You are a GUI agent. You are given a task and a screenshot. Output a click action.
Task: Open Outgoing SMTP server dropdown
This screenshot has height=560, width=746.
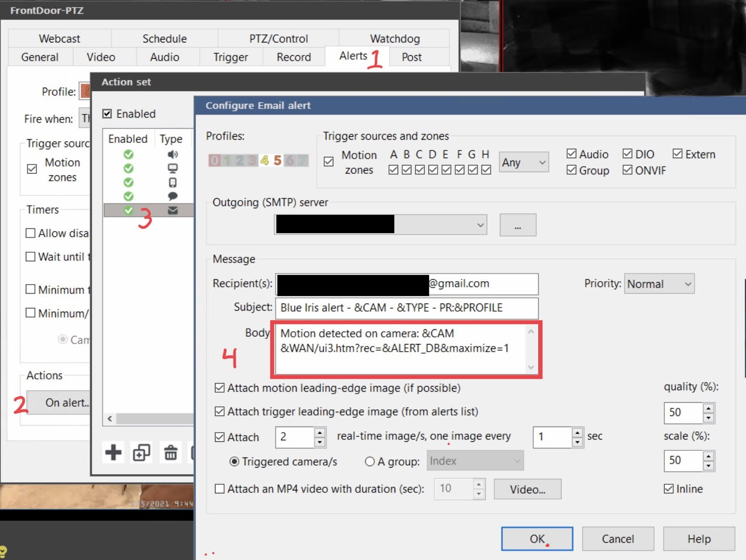(380, 224)
